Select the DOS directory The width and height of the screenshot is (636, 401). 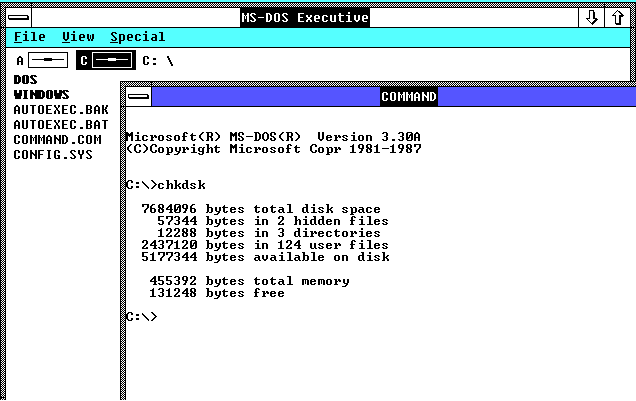(25, 79)
